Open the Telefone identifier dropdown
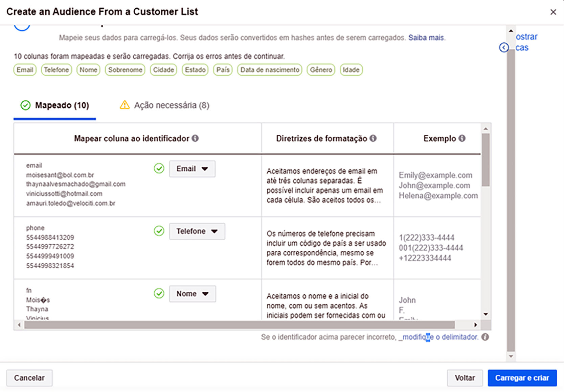Image resolution: width=564 pixels, height=392 pixels. [x=197, y=231]
